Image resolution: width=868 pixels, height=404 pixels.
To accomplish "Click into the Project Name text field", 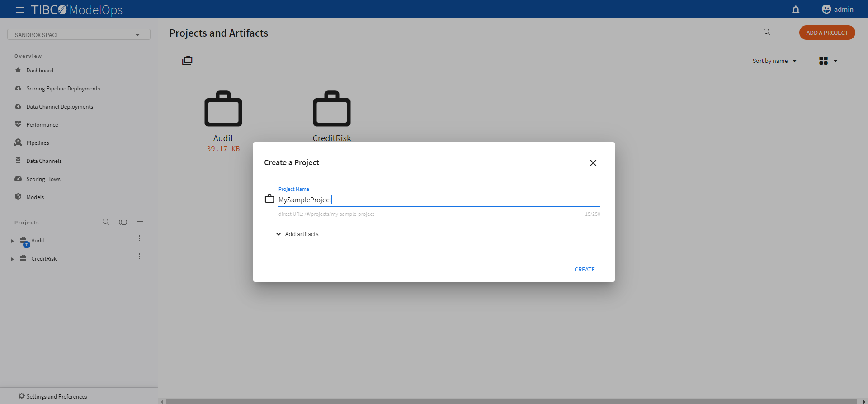I will (439, 200).
